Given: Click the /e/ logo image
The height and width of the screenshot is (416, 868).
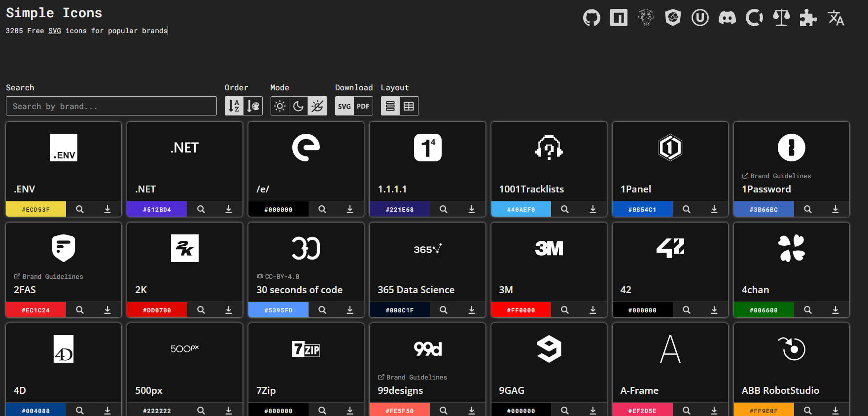Looking at the screenshot, I should click(x=306, y=148).
